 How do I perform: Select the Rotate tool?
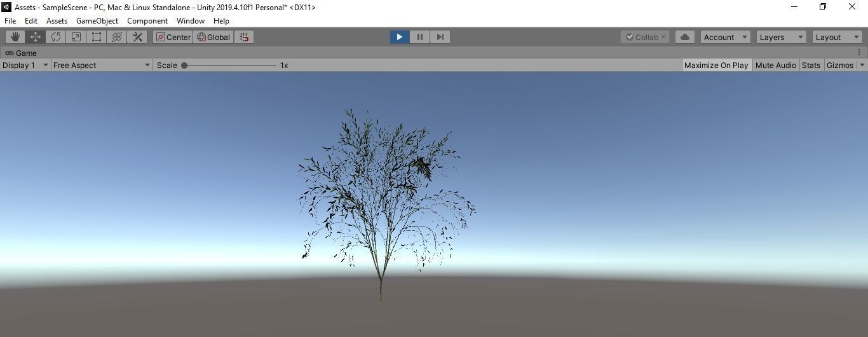click(x=56, y=37)
